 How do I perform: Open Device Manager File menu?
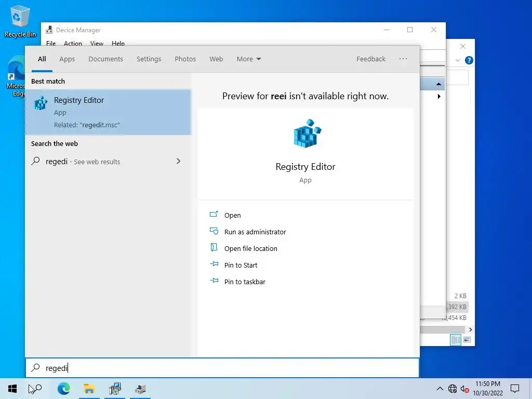tap(51, 44)
